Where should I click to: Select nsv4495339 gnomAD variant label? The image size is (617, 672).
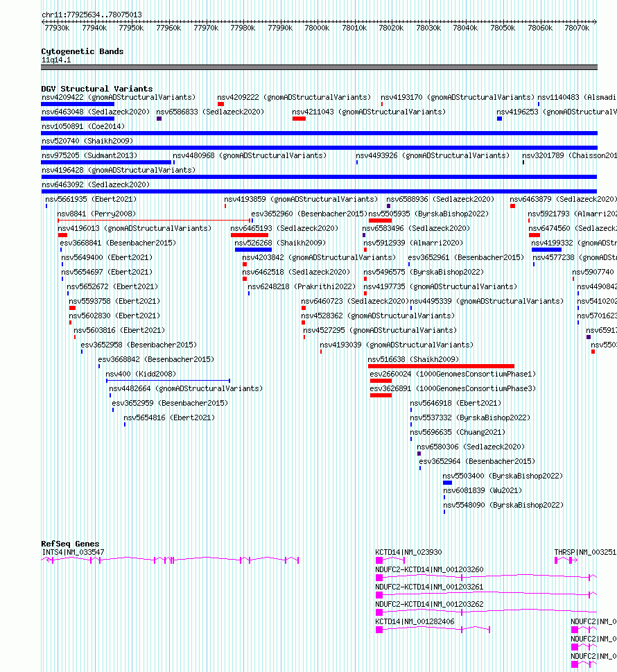point(486,301)
